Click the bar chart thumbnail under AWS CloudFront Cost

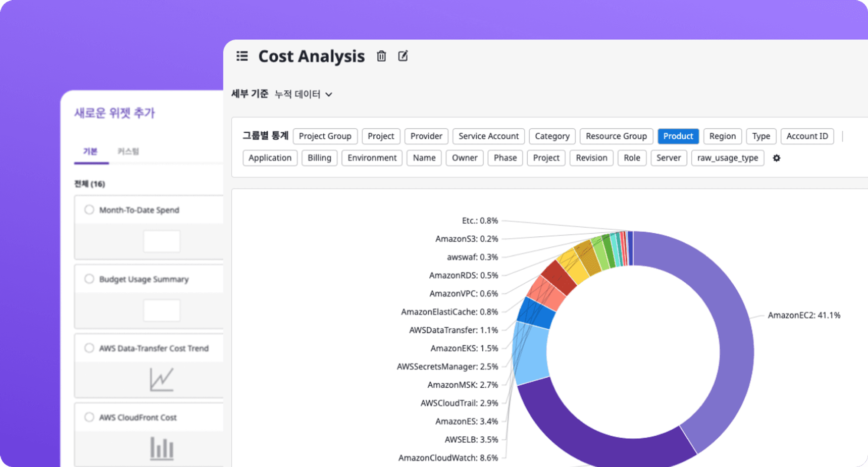[161, 448]
